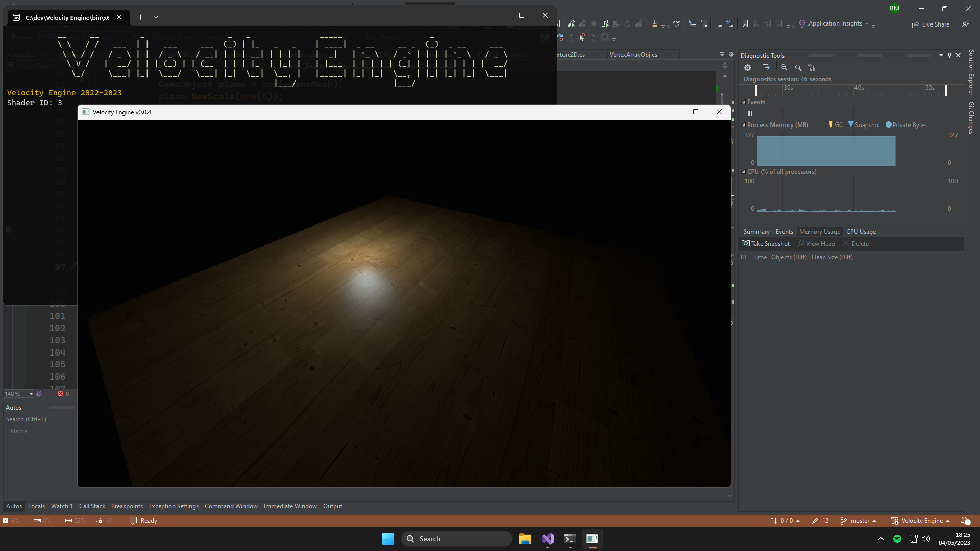This screenshot has width=980, height=551.
Task: Zoom in on the diagnostics timeline
Action: (784, 68)
